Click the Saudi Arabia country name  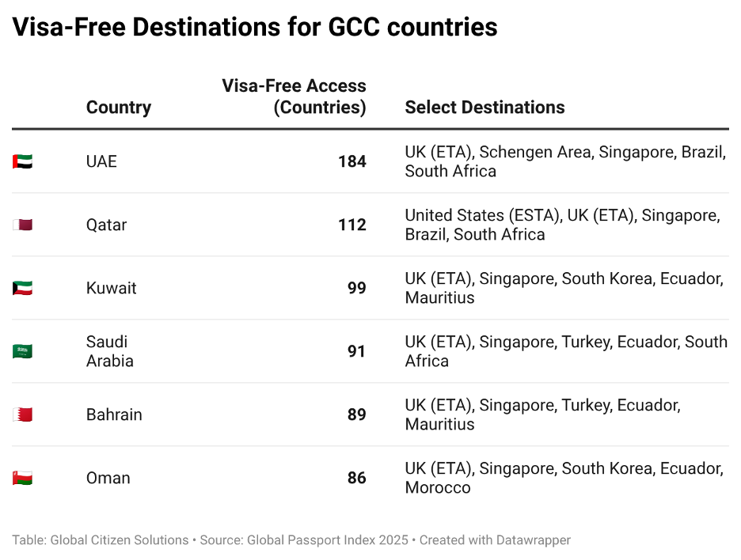[x=109, y=351]
